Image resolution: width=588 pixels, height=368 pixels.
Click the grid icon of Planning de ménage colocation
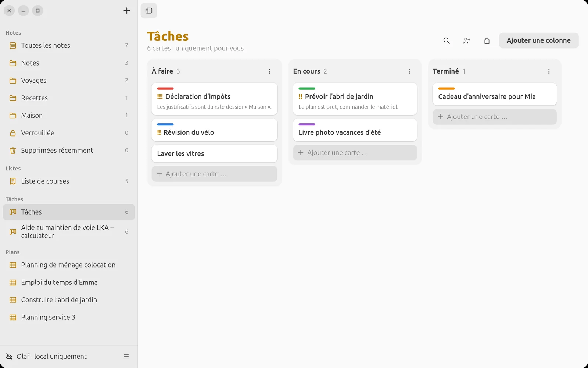13,265
